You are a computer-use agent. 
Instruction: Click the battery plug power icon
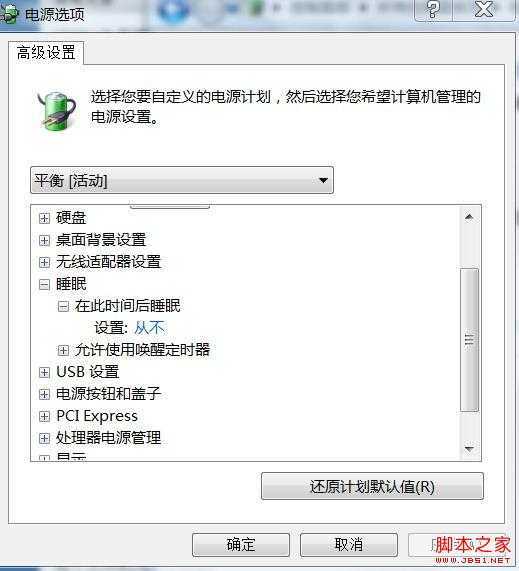pyautogui.click(x=58, y=111)
